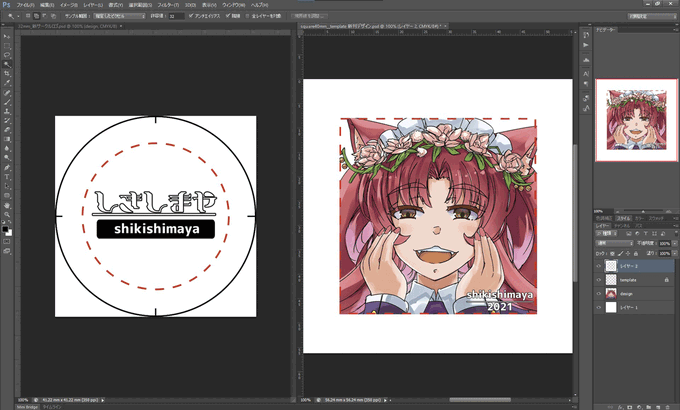The width and height of the screenshot is (680, 410).
Task: Click the background color swatch
Action: tap(9, 233)
